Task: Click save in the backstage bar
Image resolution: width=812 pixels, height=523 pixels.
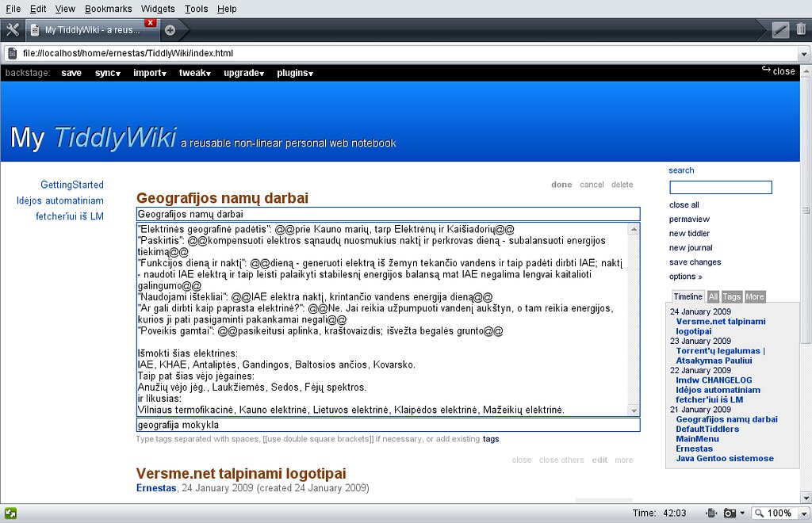Action: [x=71, y=73]
